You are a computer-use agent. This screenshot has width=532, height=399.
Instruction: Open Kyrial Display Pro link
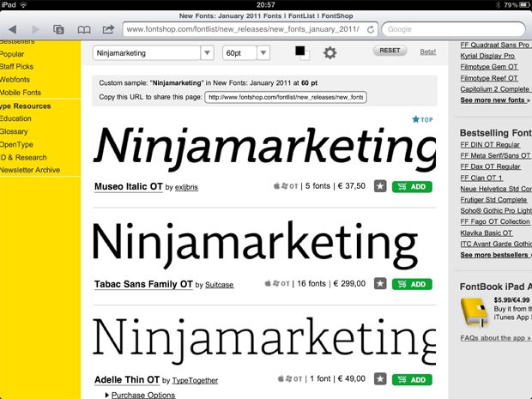pos(487,56)
